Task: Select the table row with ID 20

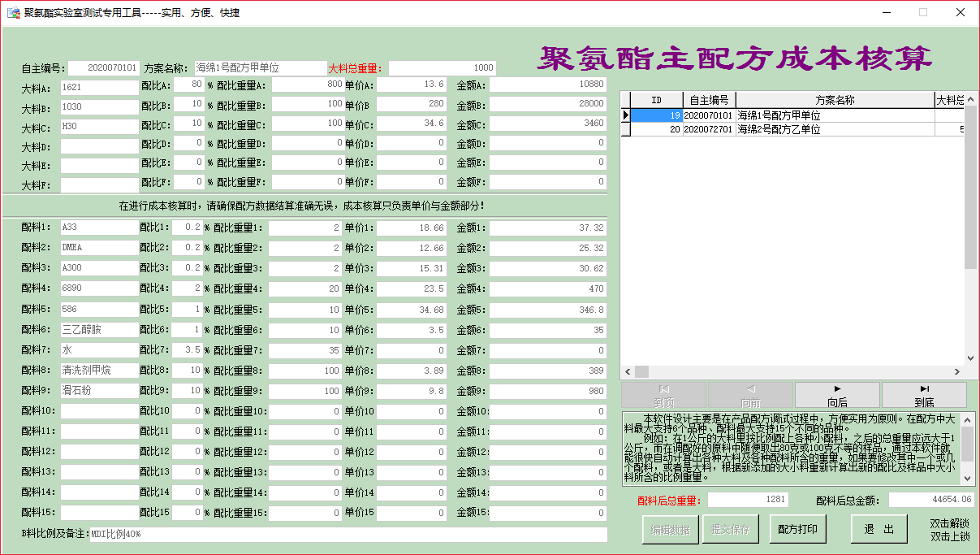Action: click(792, 129)
